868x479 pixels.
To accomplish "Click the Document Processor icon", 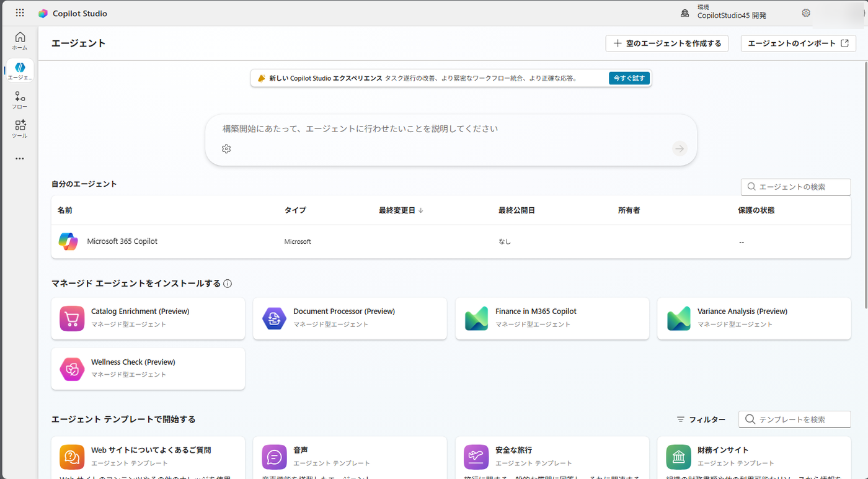I will [x=274, y=318].
